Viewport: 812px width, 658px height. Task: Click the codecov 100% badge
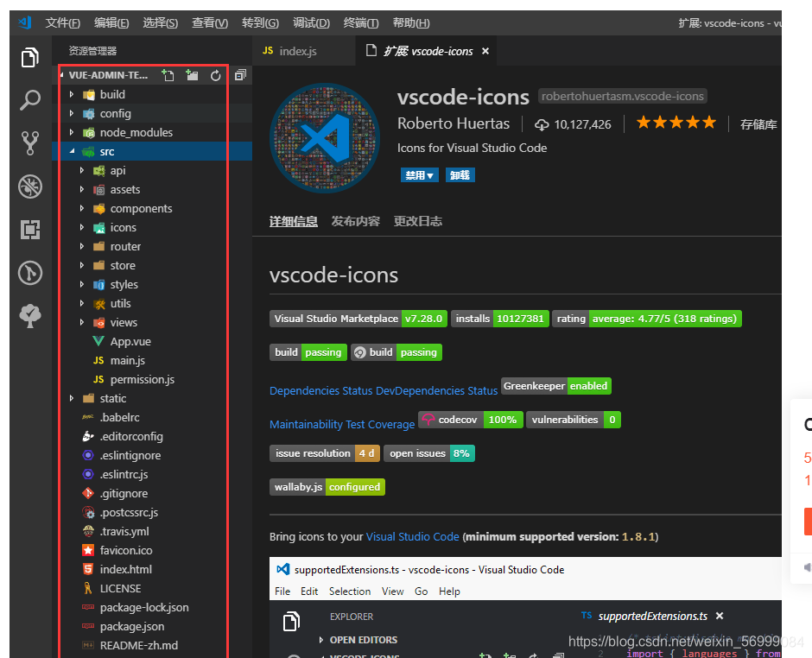(x=471, y=420)
